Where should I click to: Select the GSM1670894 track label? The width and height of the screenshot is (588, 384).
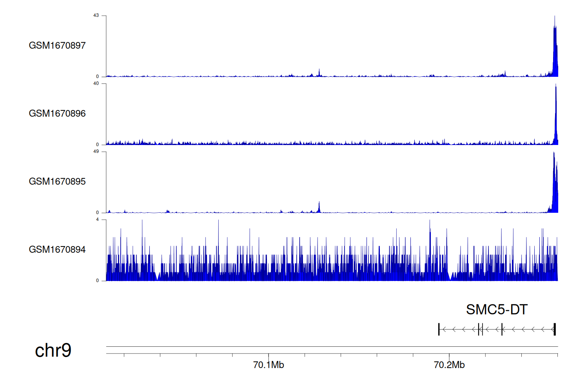(57, 250)
